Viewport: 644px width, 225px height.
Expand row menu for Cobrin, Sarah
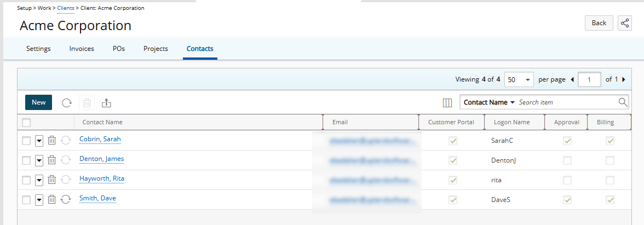pyautogui.click(x=39, y=141)
